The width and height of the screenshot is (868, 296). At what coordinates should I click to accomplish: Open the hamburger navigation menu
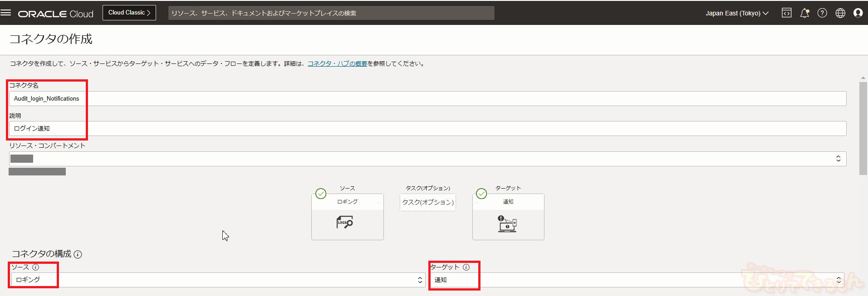click(x=6, y=13)
